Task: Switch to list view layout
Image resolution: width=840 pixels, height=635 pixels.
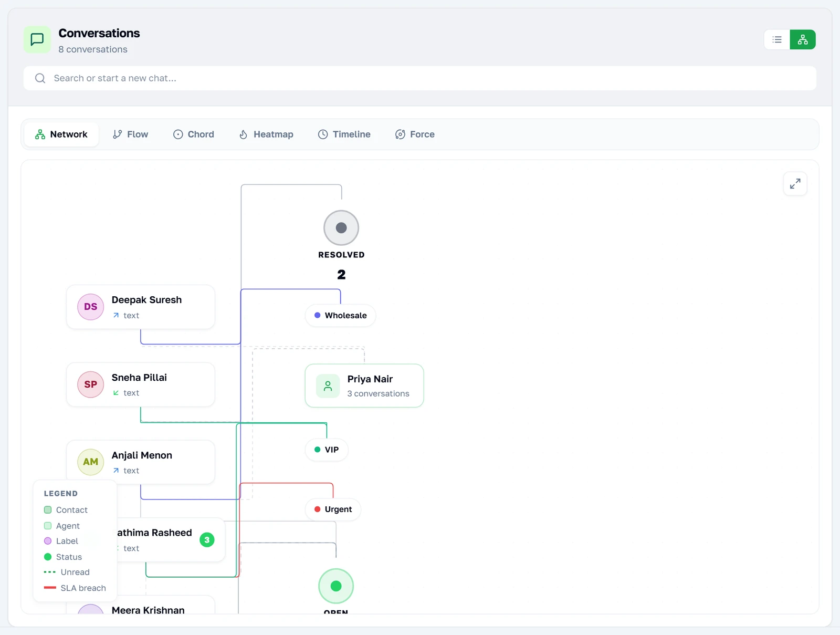Action: point(777,39)
